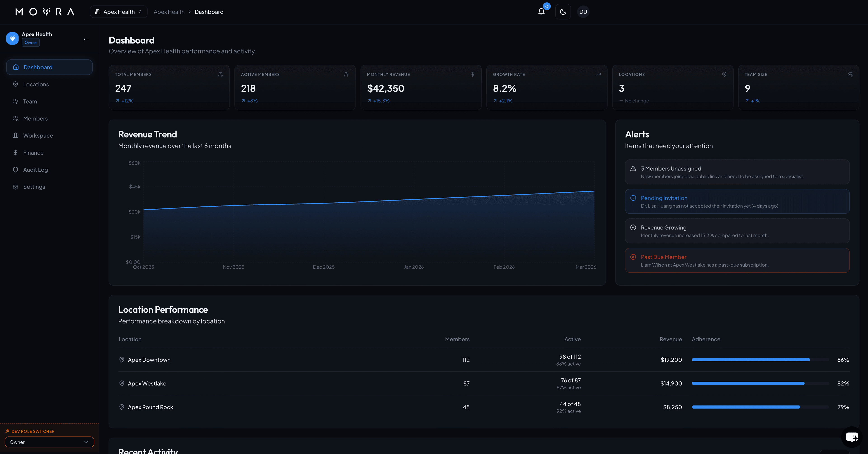Screen dimensions: 868x454
Task: Click Apex Health breadcrumb link
Action: (169, 12)
